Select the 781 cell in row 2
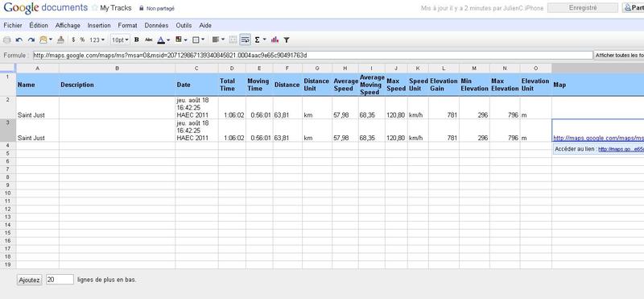Image resolution: width=644 pixels, height=299 pixels. pyautogui.click(x=444, y=108)
